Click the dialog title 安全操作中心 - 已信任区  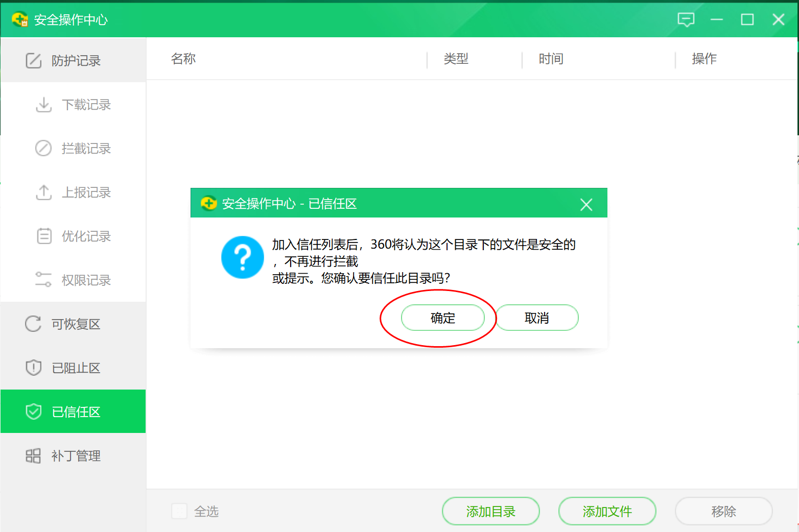(289, 204)
